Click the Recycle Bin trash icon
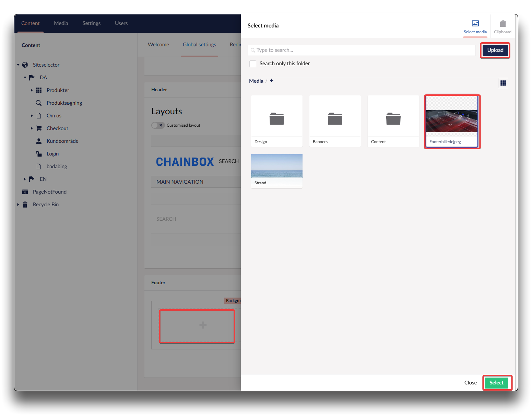 25,205
